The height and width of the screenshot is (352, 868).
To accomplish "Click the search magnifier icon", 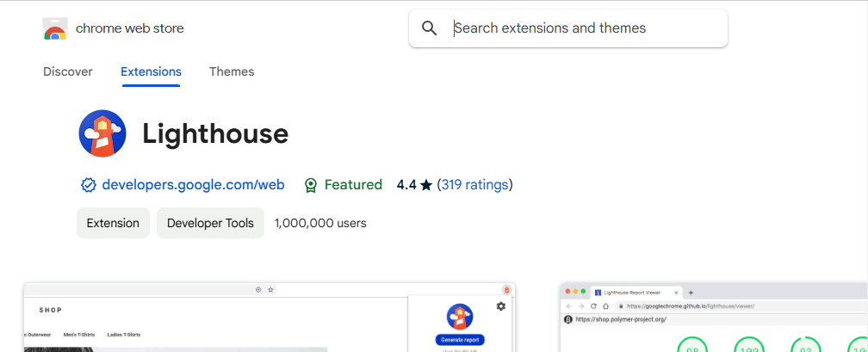I will tap(430, 28).
